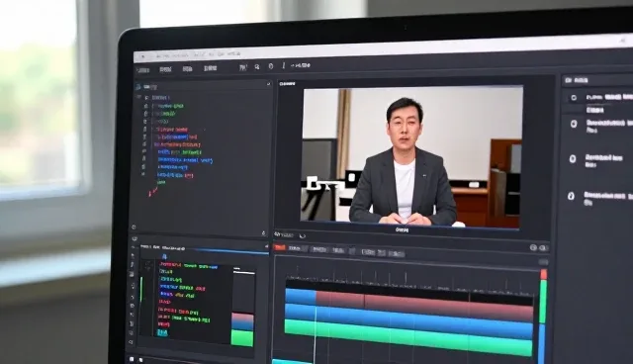Click the left-pointing triangle in the vertical tool strip
633x364 pixels.
pos(131,342)
